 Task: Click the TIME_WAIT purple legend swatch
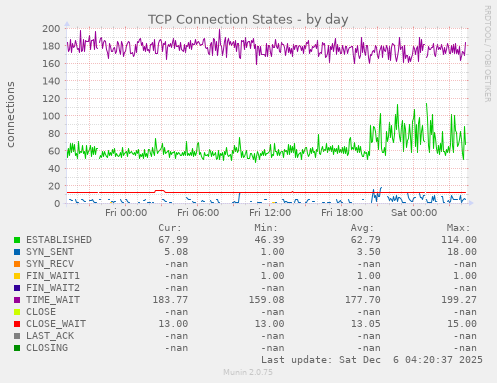point(17,300)
